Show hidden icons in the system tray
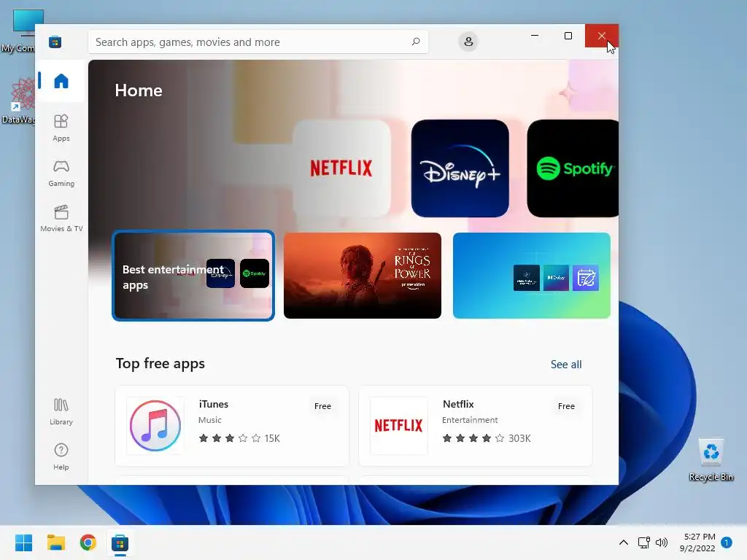The height and width of the screenshot is (560, 747). 623,542
